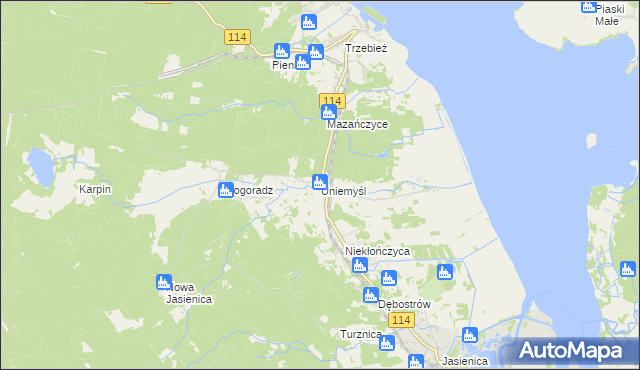Screen dimensions: 640x370
Task: Click the factory icon by the harbor north of Jasienica
Action: (x=470, y=335)
